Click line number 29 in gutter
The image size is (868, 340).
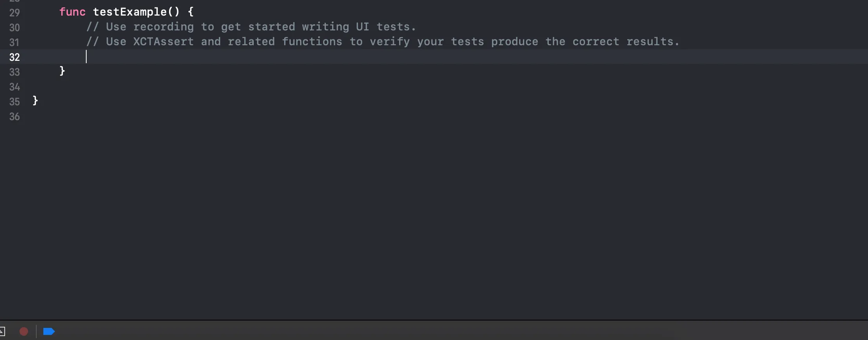click(x=14, y=13)
